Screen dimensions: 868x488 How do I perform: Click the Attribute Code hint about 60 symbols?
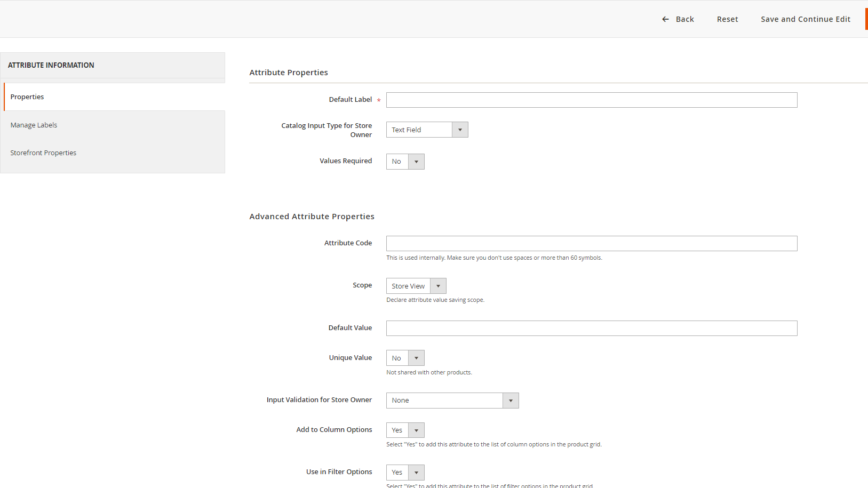coord(494,258)
